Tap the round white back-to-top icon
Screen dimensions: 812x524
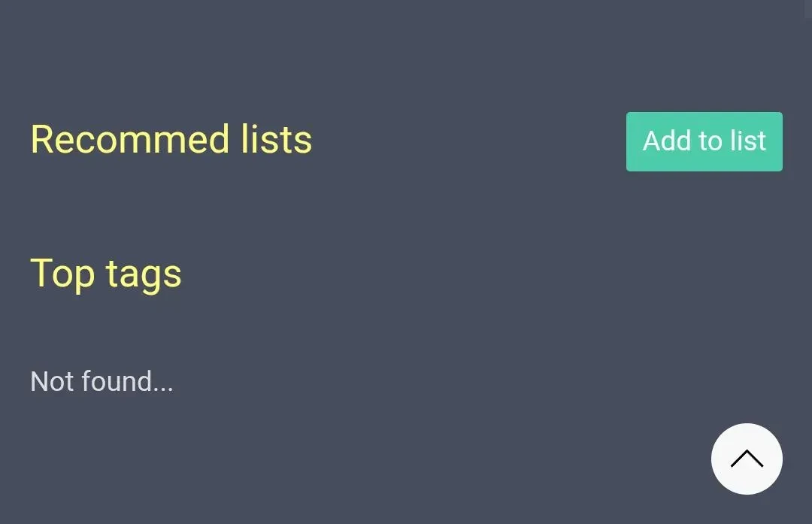pyautogui.click(x=747, y=459)
